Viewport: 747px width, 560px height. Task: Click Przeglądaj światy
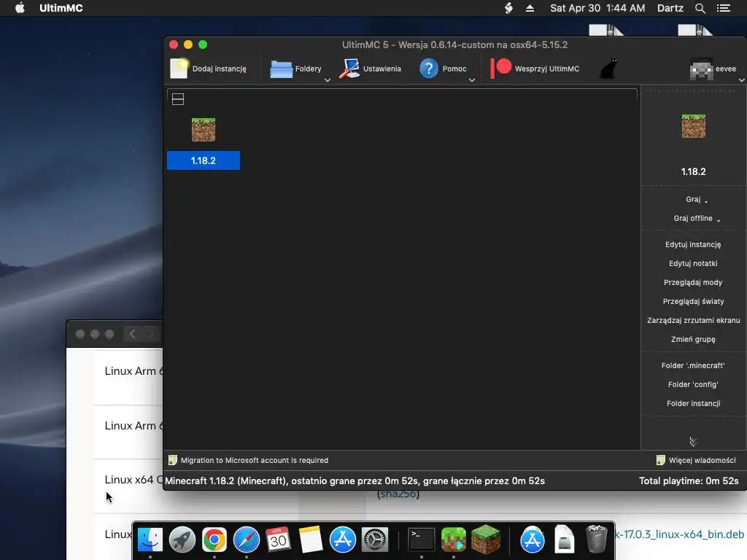coord(693,301)
